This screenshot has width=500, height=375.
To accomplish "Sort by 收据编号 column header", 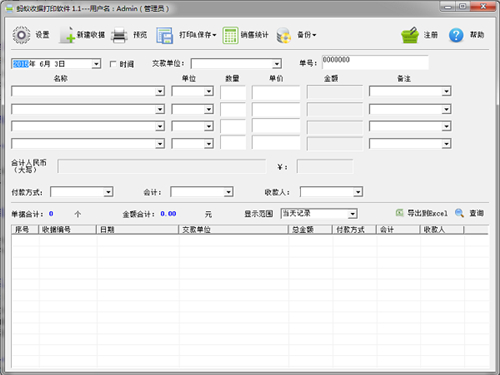I will pos(68,229).
